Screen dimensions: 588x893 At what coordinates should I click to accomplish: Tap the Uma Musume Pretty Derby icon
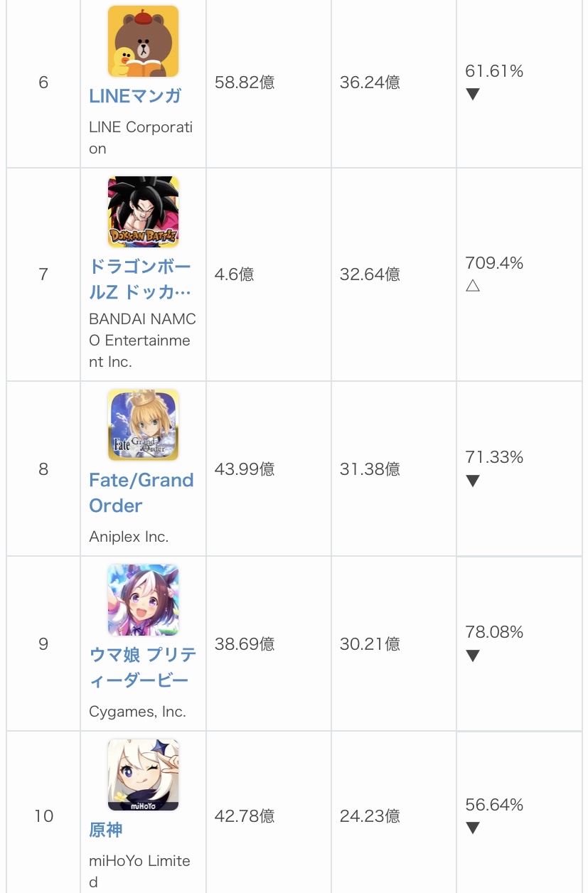(x=143, y=600)
